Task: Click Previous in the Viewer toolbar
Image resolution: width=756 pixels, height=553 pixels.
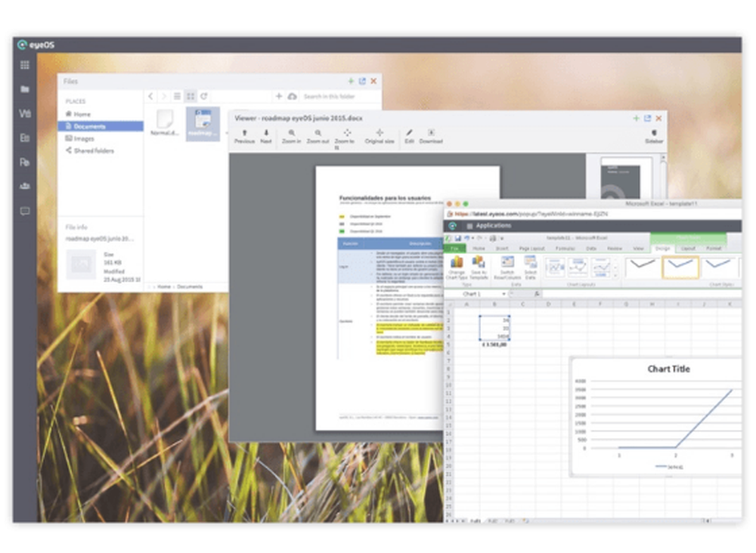Action: click(x=244, y=136)
